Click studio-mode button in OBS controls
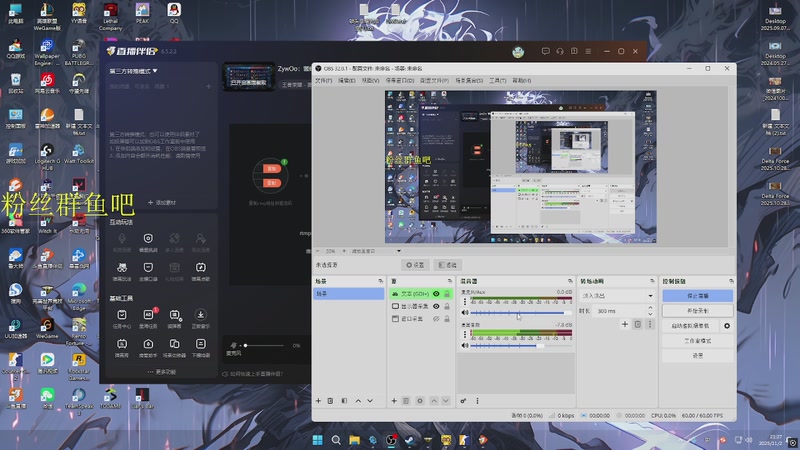Screen dimensions: 800x450 click(697, 341)
